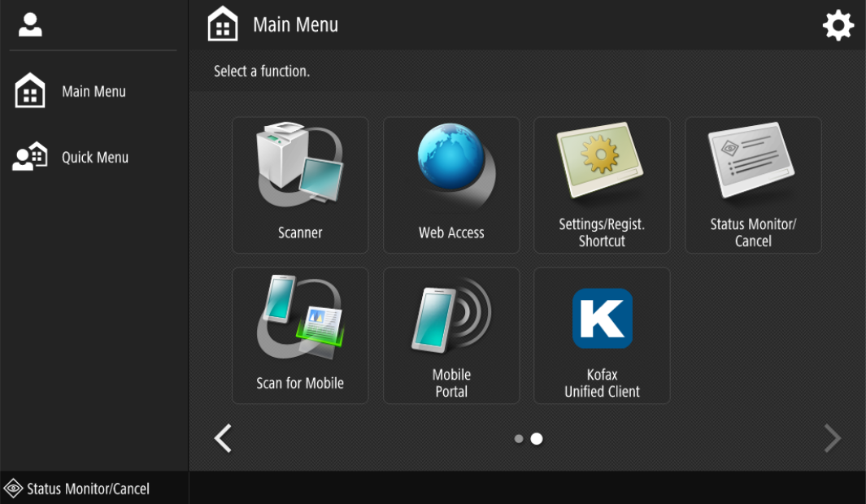Go to previous page with left chevron

223,439
